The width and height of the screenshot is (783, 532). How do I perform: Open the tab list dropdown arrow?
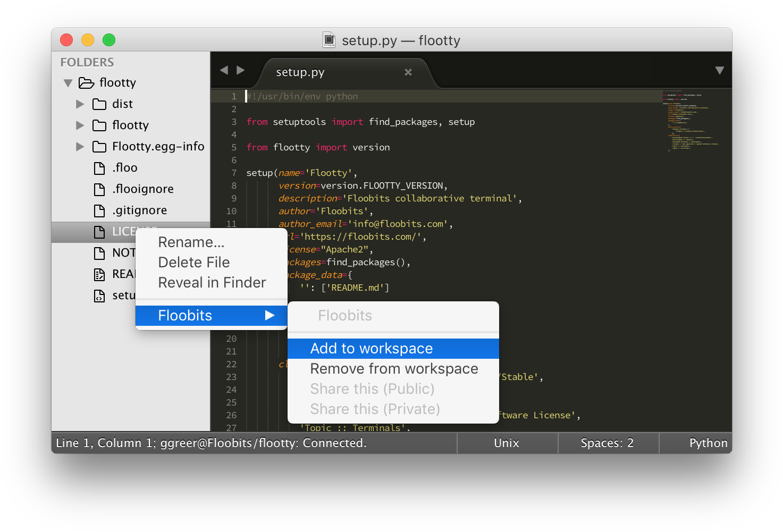[x=719, y=70]
